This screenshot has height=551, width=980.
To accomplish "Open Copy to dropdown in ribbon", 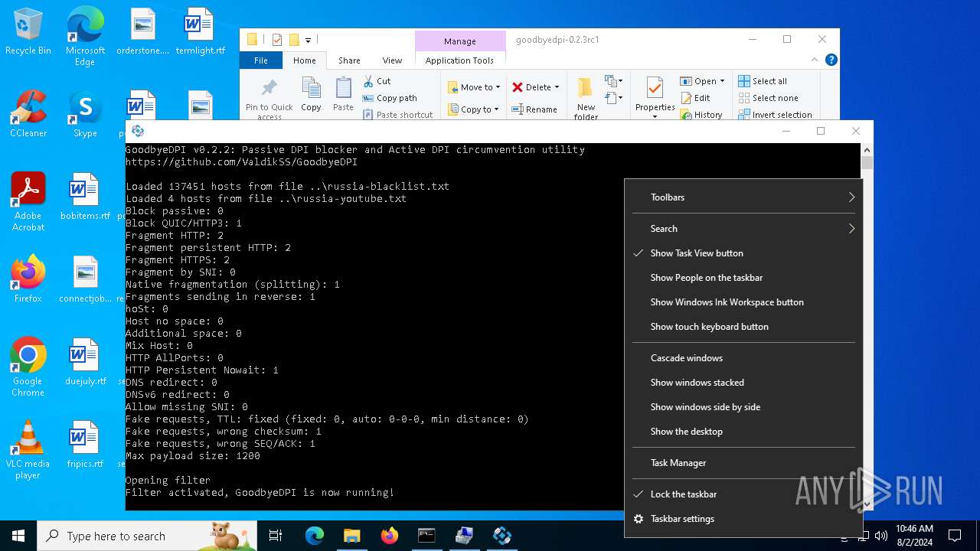I will point(474,109).
